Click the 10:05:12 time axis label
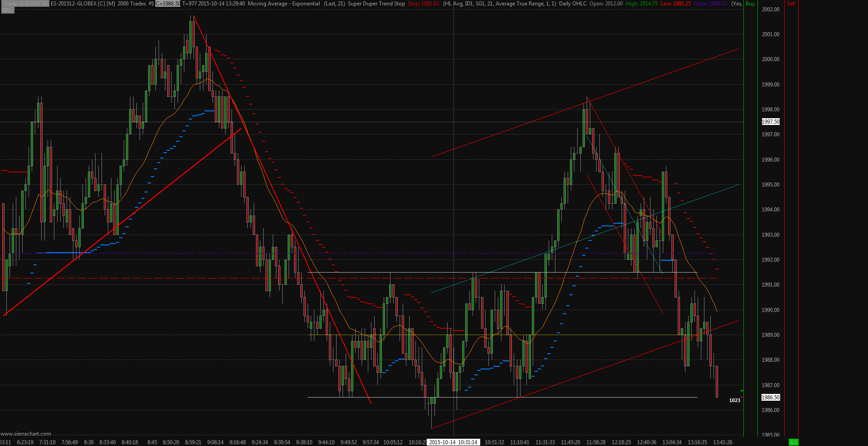 [393, 442]
